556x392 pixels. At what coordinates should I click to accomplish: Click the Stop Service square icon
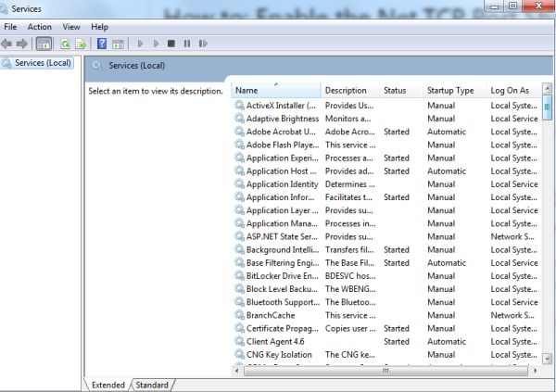[171, 44]
